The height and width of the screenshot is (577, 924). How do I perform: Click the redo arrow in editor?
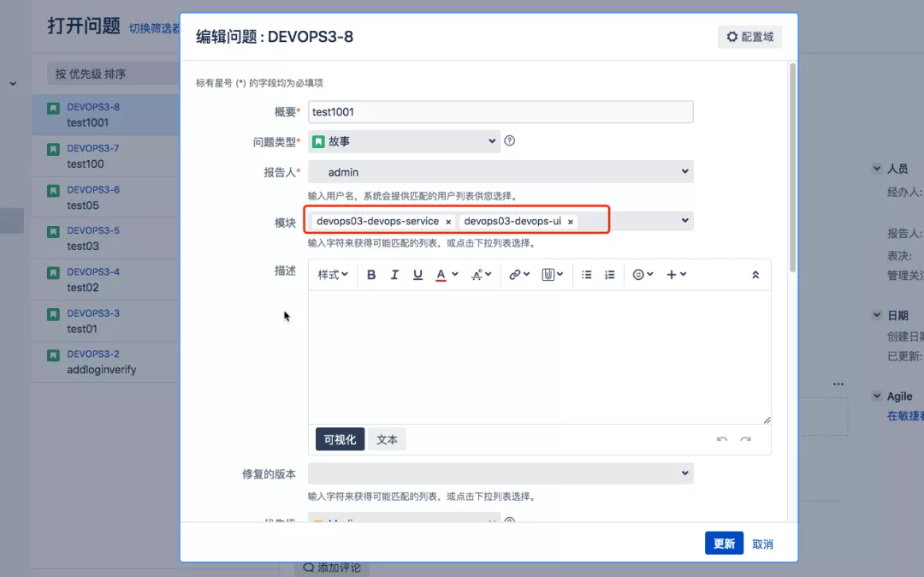coord(745,440)
